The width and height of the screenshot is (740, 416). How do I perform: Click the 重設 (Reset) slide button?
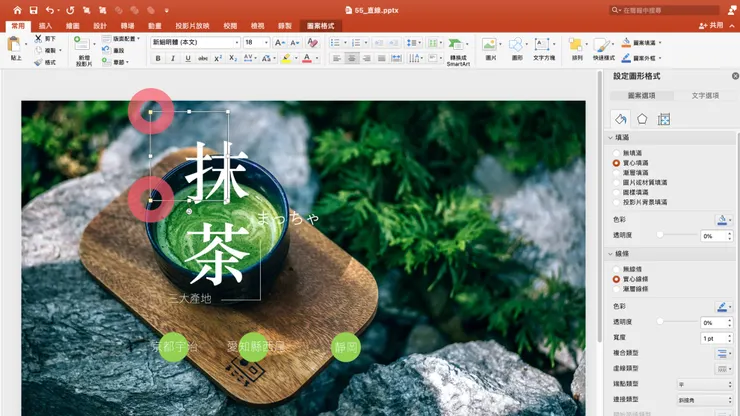tap(114, 51)
